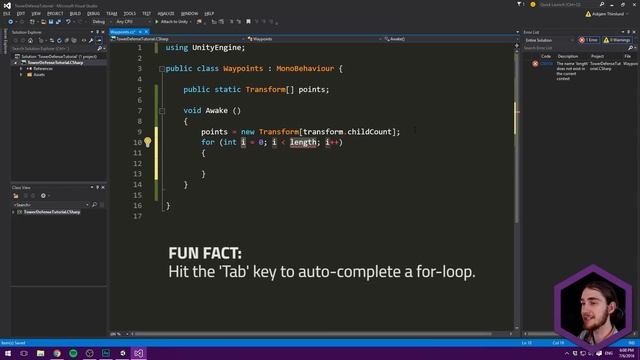Open the project navigation dropdown TowerDefenseTutorial.CSharp
Screen dimensions: 640x360
click(x=178, y=39)
